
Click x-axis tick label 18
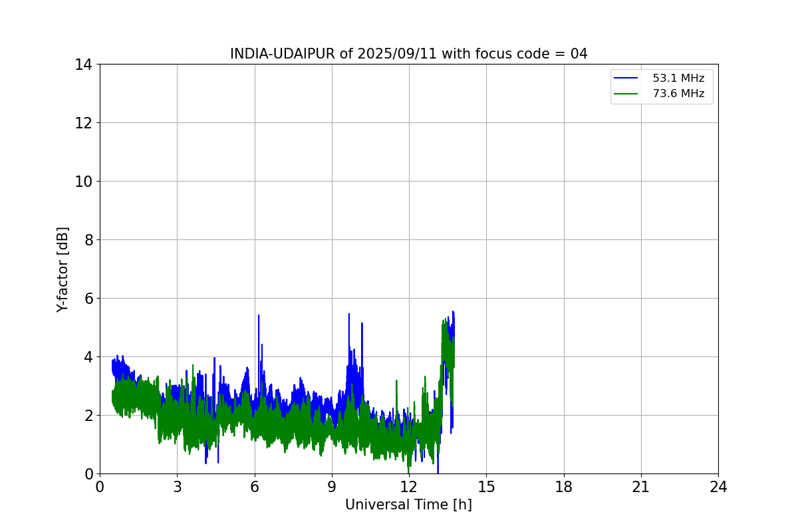coord(563,487)
